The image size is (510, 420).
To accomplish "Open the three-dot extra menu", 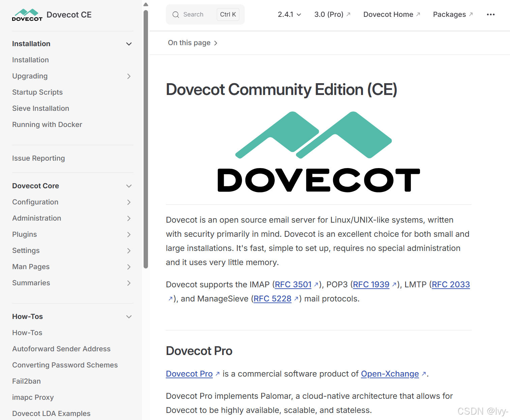I will coord(491,14).
